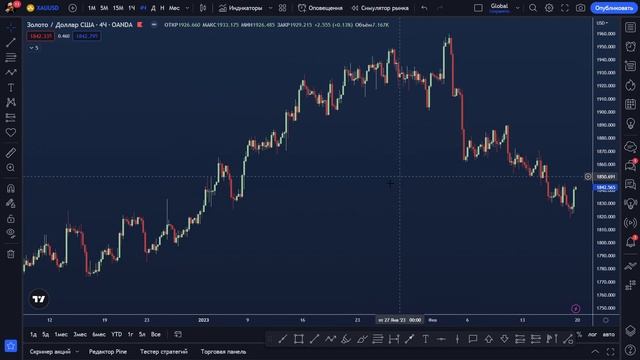This screenshot has width=640, height=360.
Task: Toggle fullscreen mode icon
Action: point(564,8)
